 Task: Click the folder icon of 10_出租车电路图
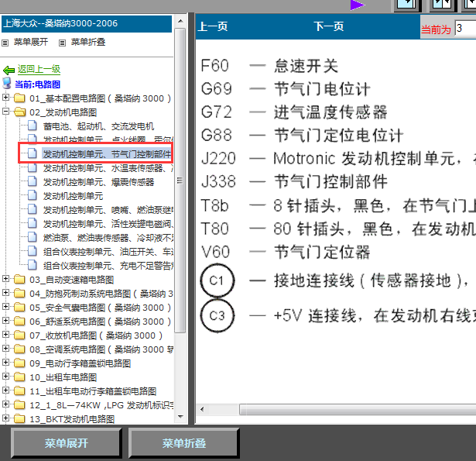click(19, 377)
